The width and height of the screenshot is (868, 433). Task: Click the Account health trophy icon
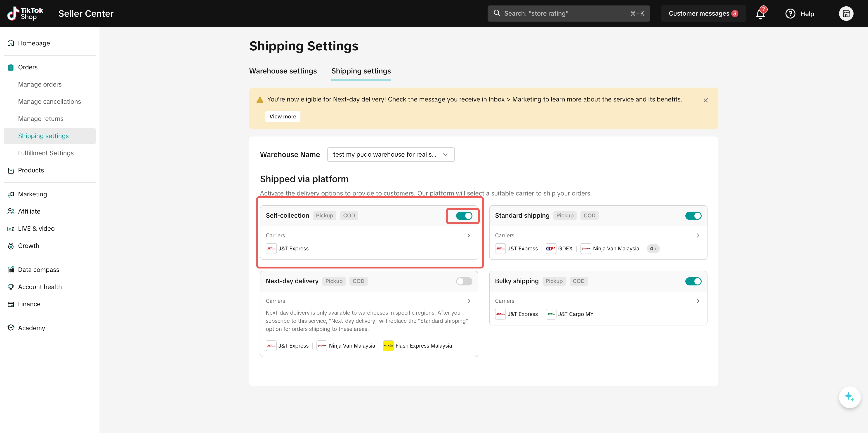[11, 287]
